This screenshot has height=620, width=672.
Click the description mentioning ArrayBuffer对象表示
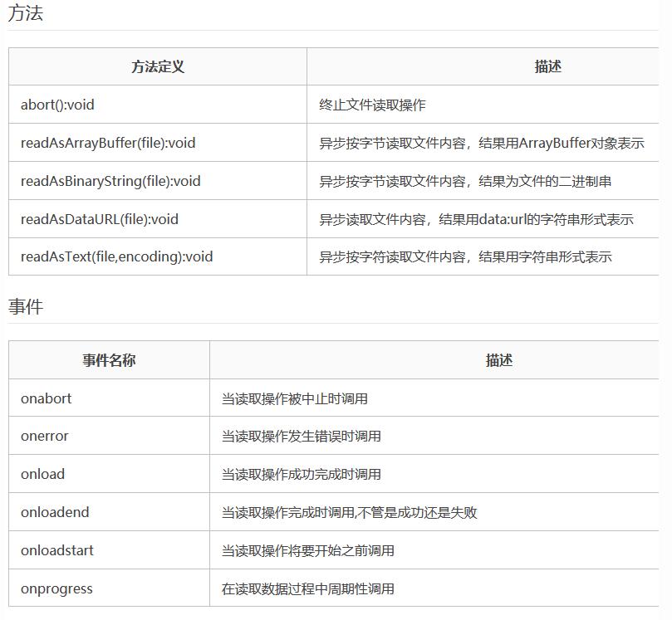482,143
